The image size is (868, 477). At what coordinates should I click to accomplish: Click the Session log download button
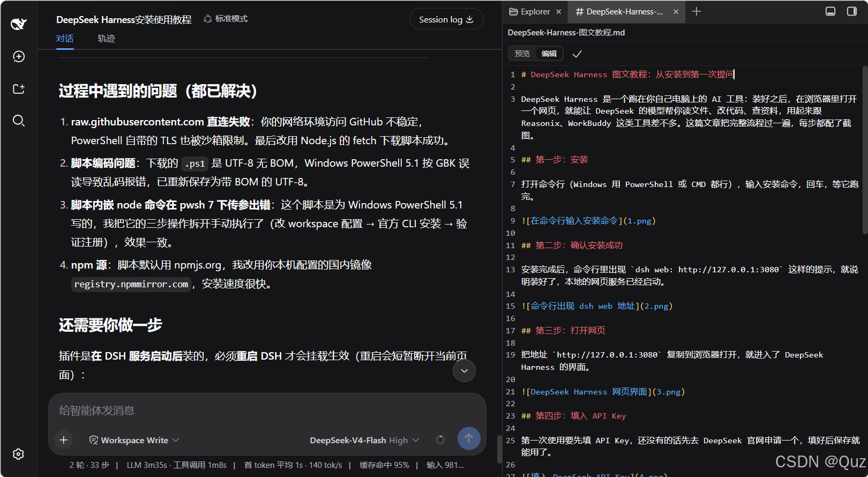[446, 19]
